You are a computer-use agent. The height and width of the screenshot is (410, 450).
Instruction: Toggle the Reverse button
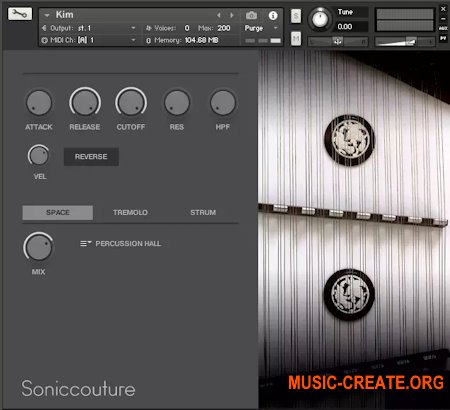pos(91,157)
